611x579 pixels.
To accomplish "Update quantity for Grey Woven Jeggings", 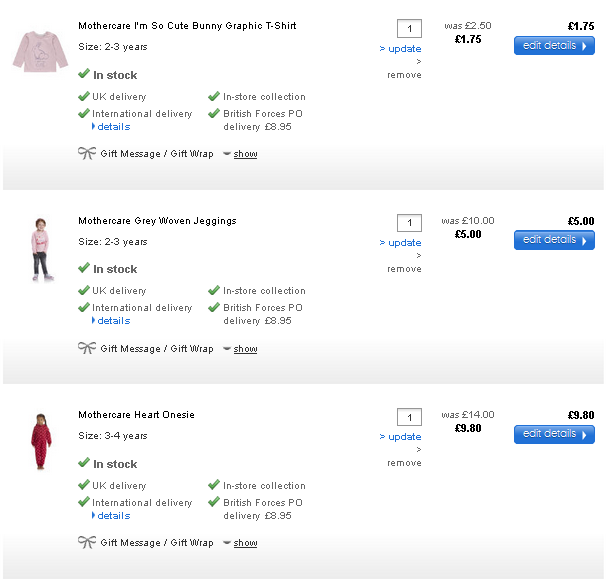I will tap(403, 243).
